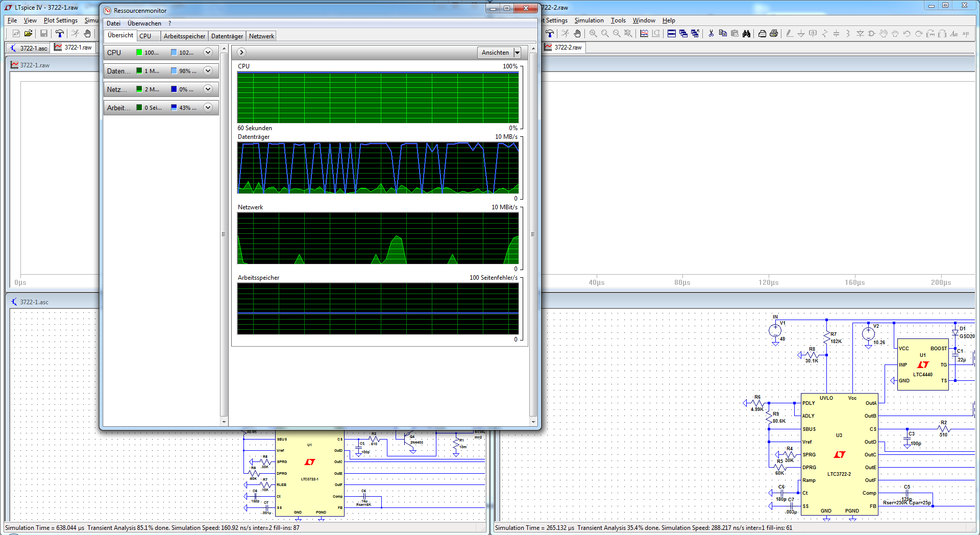Image resolution: width=980 pixels, height=535 pixels.
Task: Click the binoculars Find icon
Action: [746, 33]
